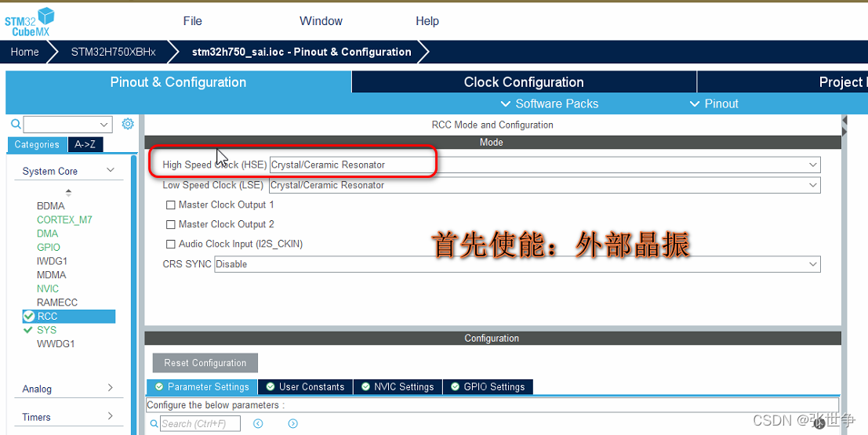Collapse panel using the right edge arrows
The width and height of the screenshot is (868, 435).
[x=844, y=125]
